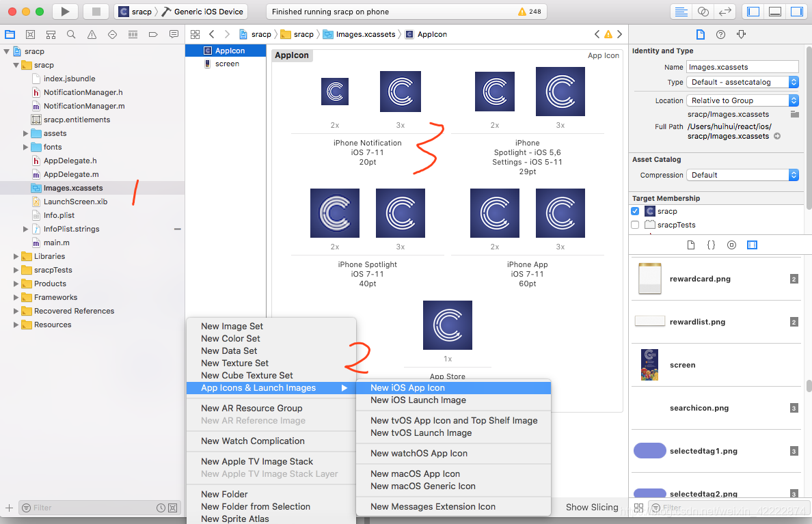The width and height of the screenshot is (812, 524).
Task: Open the Source Control navigator
Action: (x=31, y=35)
